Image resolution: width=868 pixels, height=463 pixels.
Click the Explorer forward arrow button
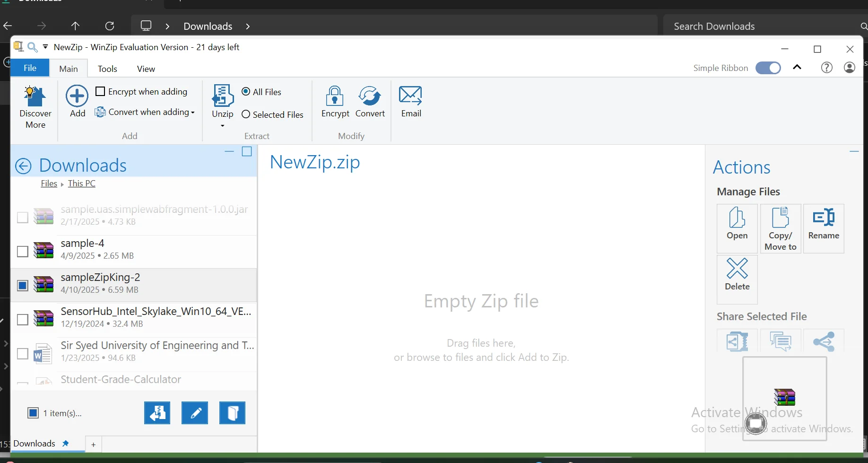tap(42, 26)
